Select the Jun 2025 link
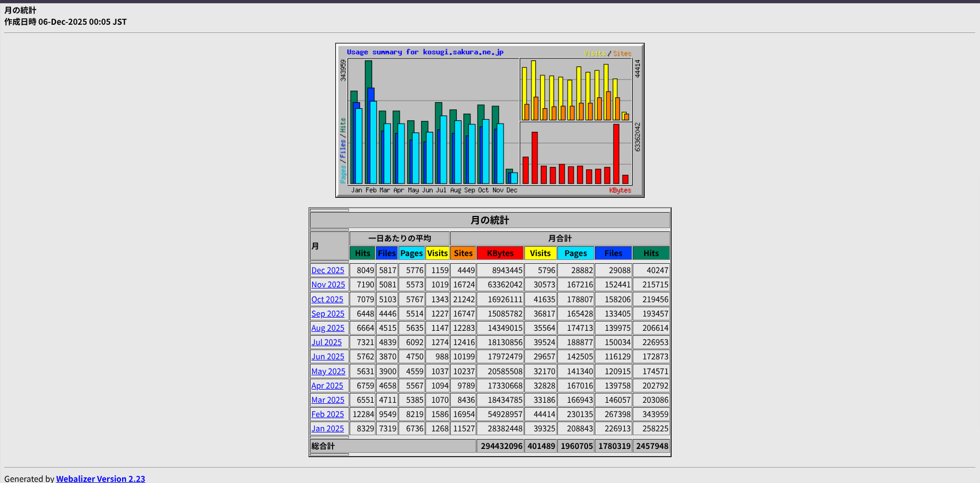Image resolution: width=980 pixels, height=483 pixels. point(328,357)
